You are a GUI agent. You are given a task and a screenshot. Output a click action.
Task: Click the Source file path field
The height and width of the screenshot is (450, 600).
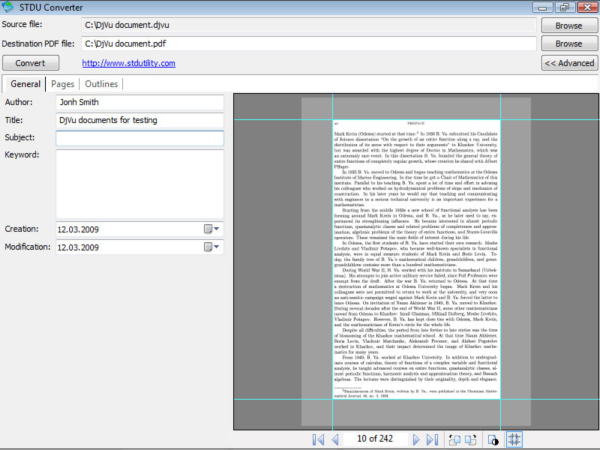308,25
